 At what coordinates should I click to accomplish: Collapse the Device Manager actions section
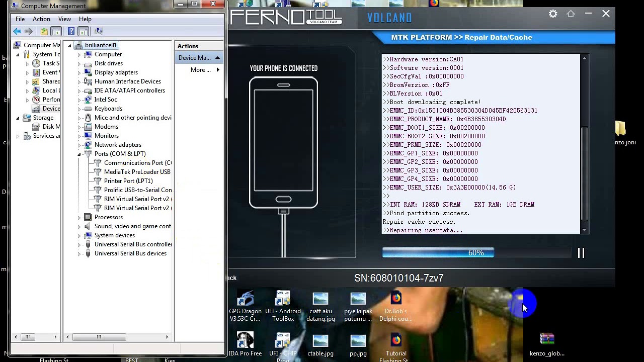(217, 58)
